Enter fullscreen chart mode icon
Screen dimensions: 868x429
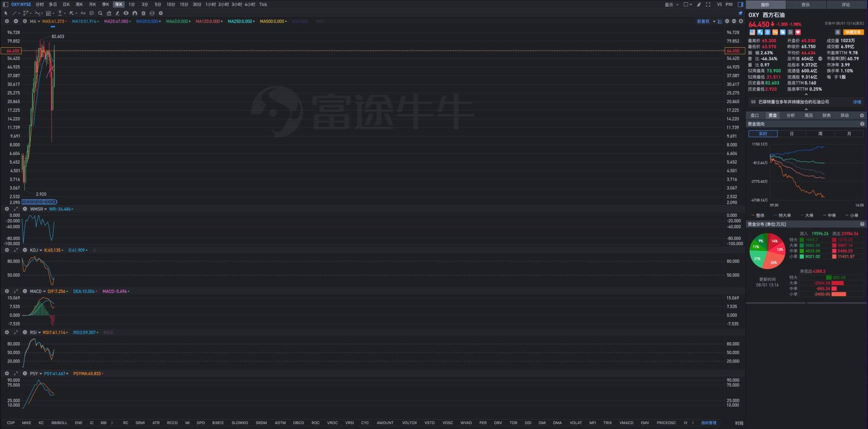(x=708, y=4)
